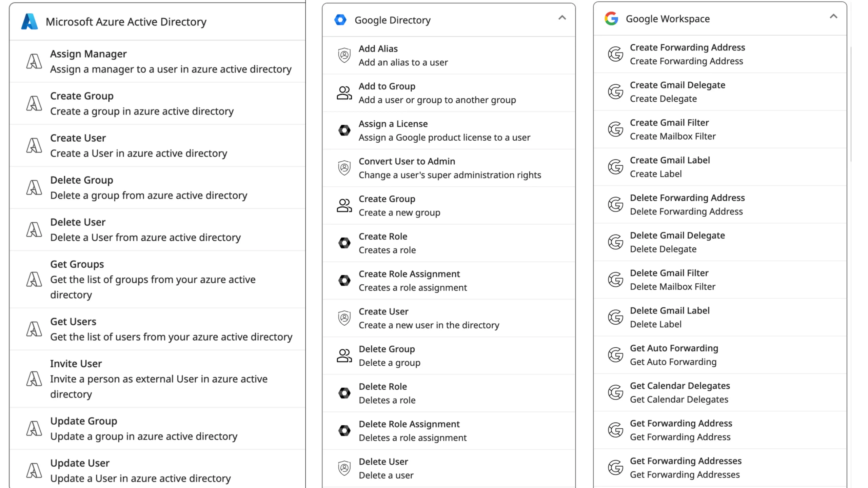Click the Assign Manager Azure icon

click(34, 61)
